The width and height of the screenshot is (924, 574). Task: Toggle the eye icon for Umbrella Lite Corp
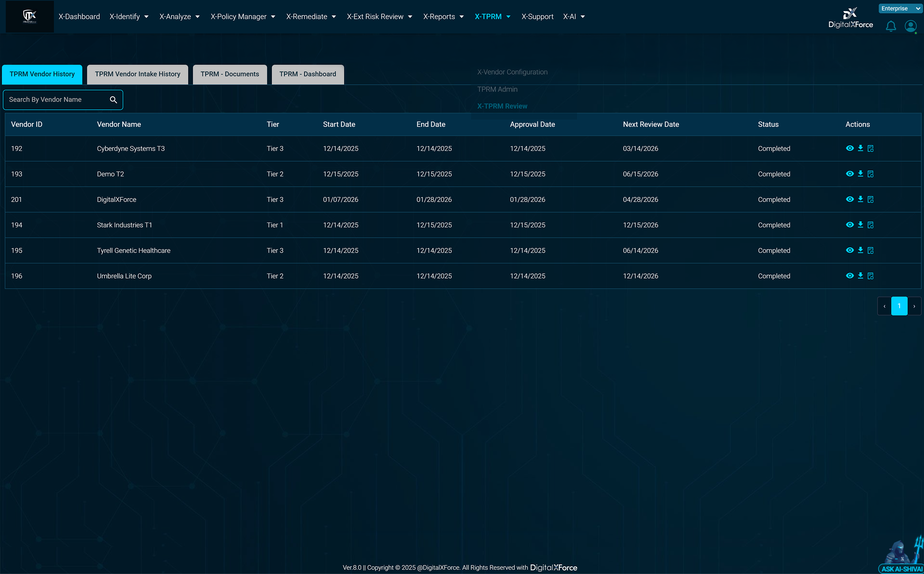(x=850, y=276)
